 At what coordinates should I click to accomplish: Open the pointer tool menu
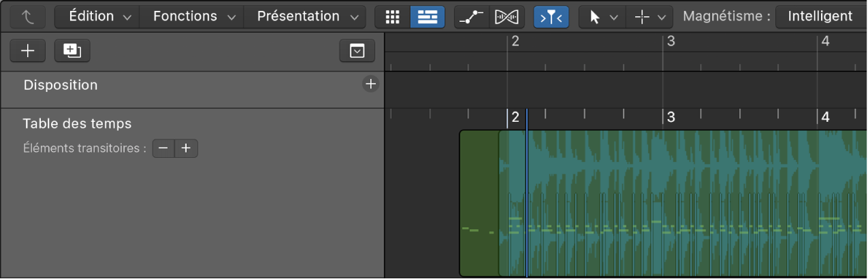click(x=602, y=17)
